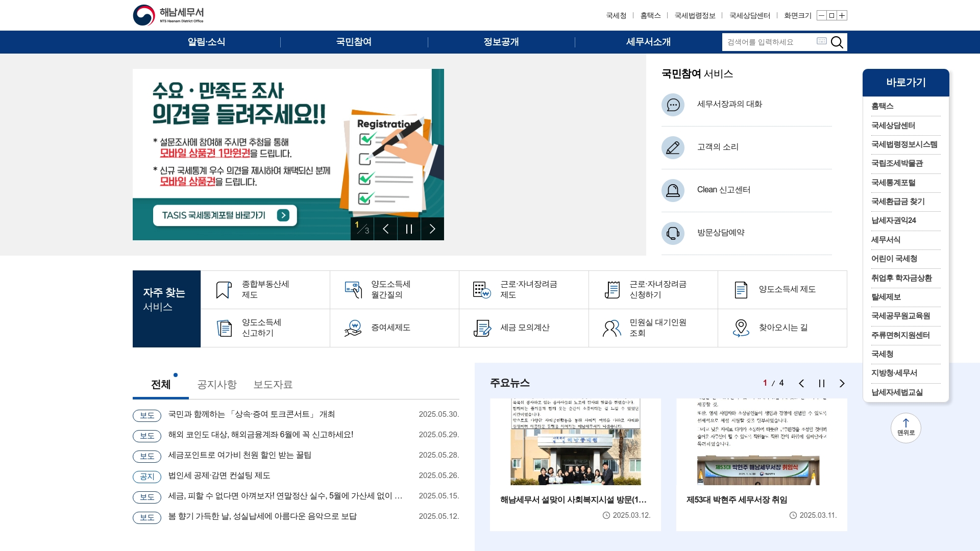
Task: Click the search magnifier icon
Action: tap(837, 42)
